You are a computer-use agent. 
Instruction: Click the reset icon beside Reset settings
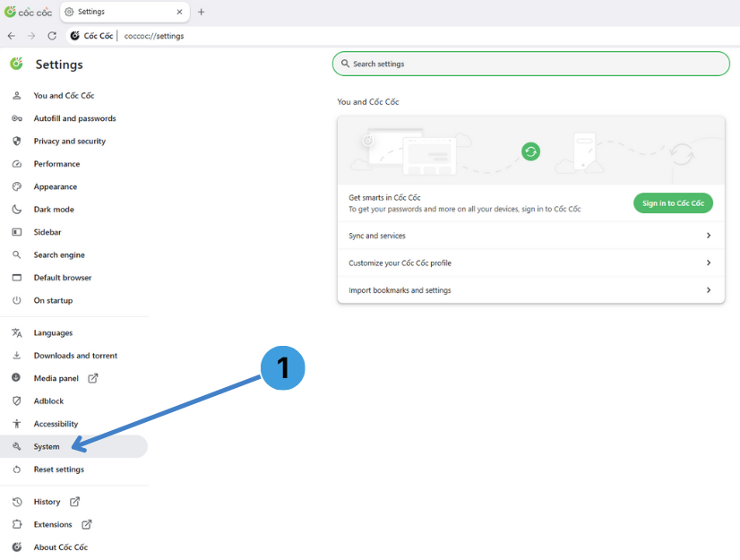click(x=16, y=470)
